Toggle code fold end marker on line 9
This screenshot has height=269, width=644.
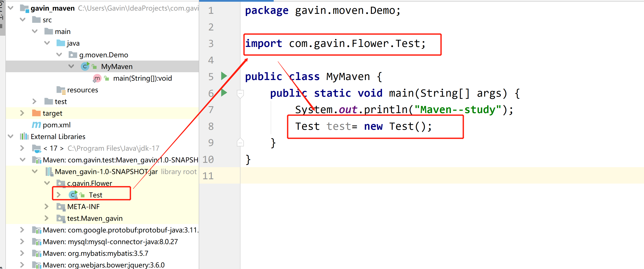240,143
